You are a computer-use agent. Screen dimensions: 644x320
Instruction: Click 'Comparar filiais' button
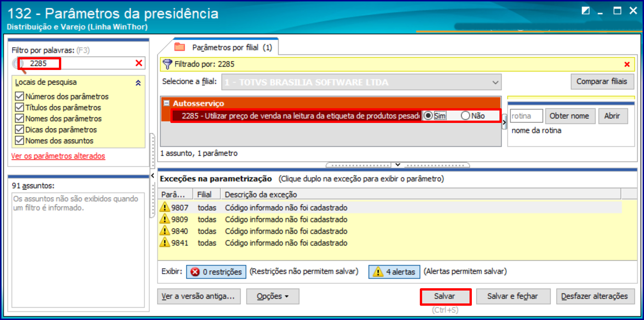point(602,81)
